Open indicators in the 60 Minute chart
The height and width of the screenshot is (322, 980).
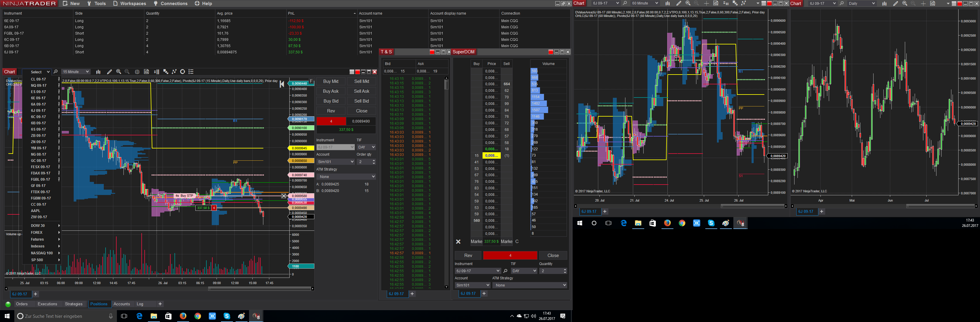click(735, 3)
